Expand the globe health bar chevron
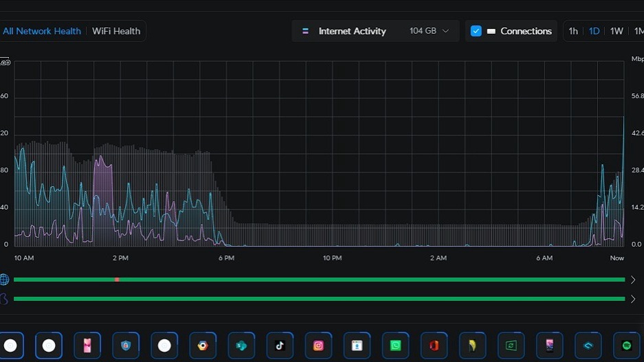Image resolution: width=644 pixels, height=362 pixels. (633, 280)
